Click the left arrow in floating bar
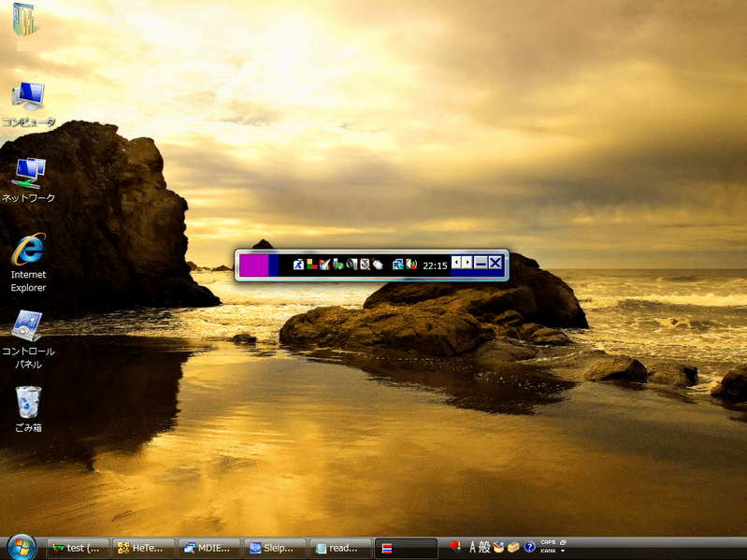Screen dimensions: 747x560 tap(456, 263)
